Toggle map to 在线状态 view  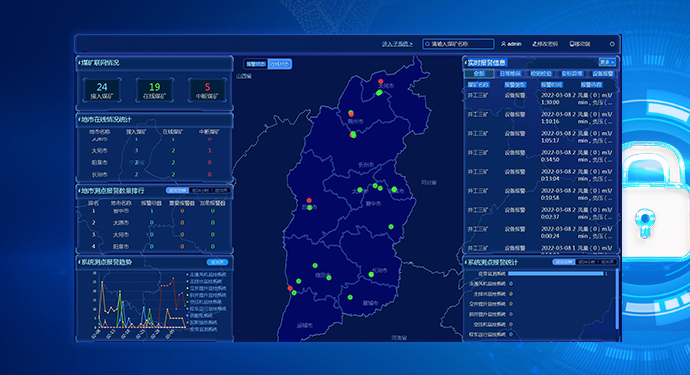point(279,64)
